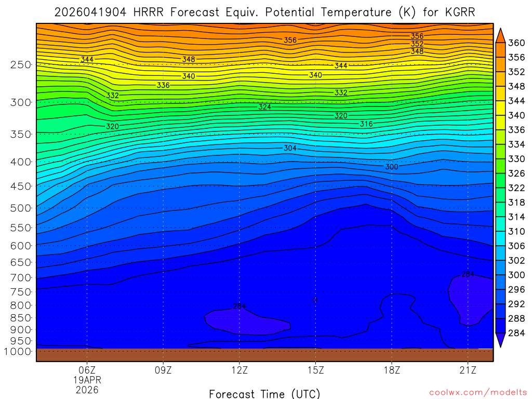Viewport: 532px width, 399px height.
Task: Click the 750 pressure level axis label
Action: [x=20, y=292]
